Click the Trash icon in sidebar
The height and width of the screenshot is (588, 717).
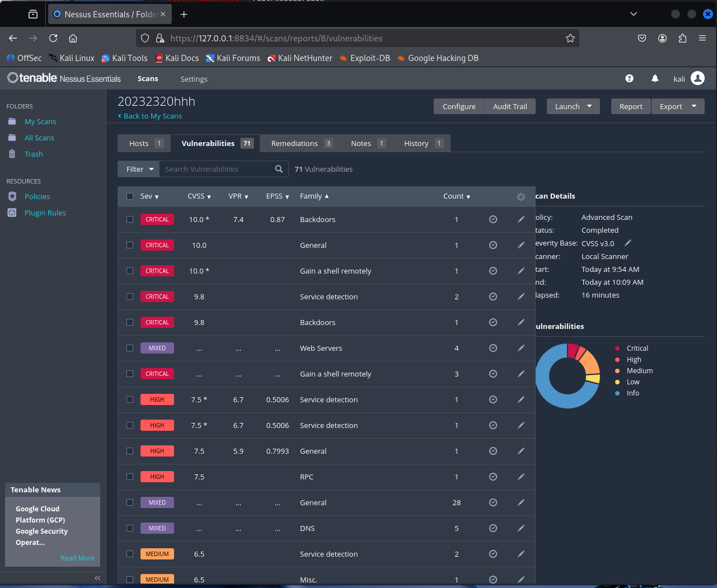tap(12, 154)
